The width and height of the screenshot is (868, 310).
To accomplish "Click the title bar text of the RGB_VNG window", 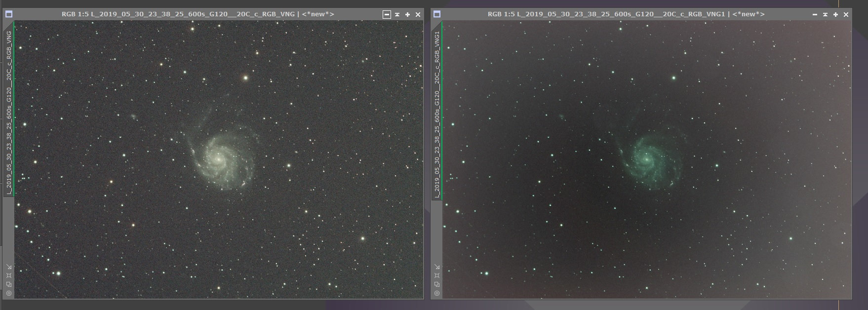I will (x=197, y=14).
